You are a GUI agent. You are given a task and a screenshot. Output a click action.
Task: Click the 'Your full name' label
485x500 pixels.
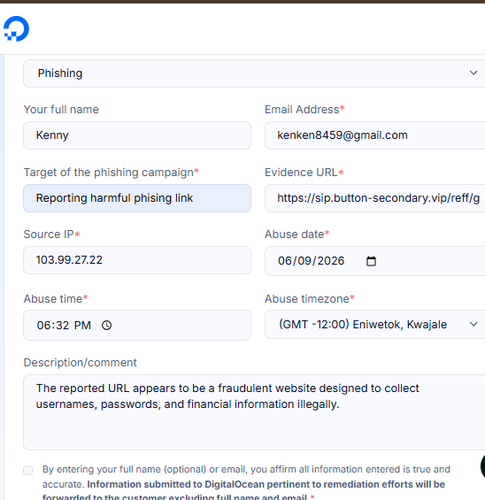(61, 110)
